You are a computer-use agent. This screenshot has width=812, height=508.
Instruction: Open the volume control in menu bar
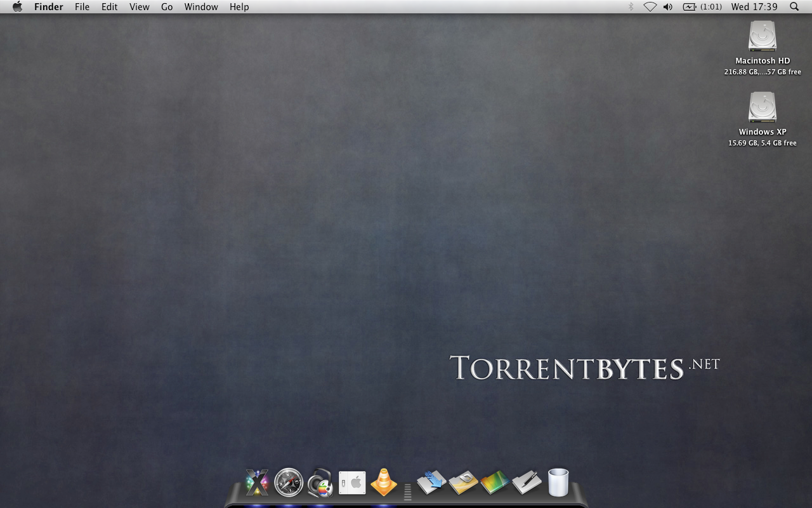(x=668, y=7)
